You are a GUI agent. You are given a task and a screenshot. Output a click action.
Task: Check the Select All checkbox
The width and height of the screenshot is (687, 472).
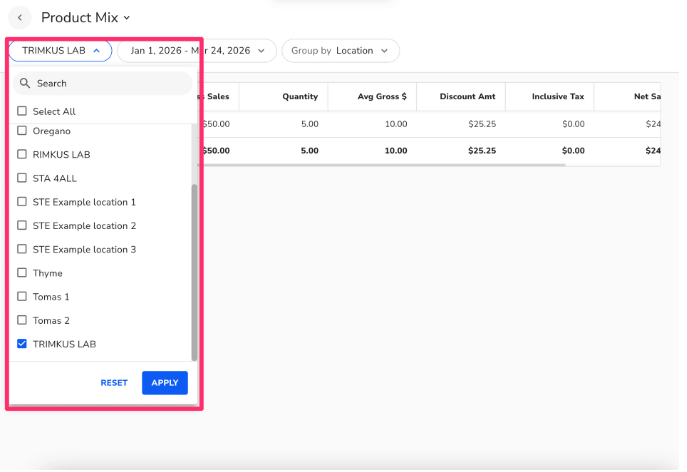22,111
